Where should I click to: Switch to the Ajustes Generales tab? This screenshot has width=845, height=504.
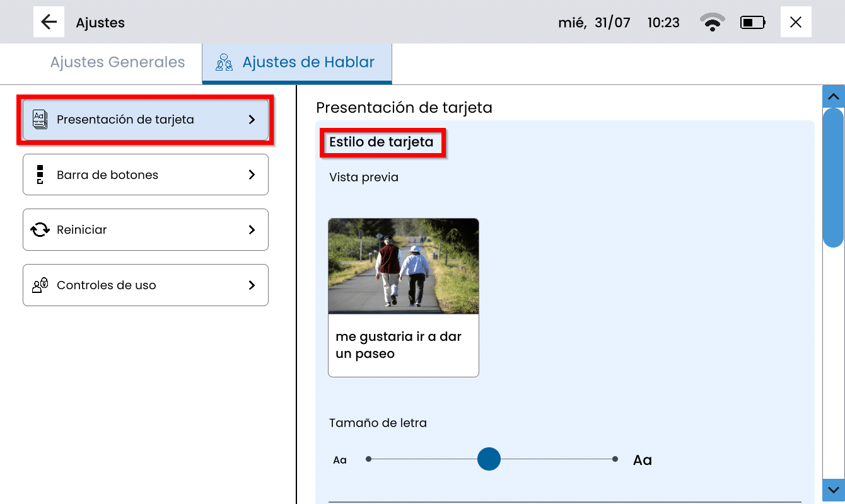tap(117, 62)
